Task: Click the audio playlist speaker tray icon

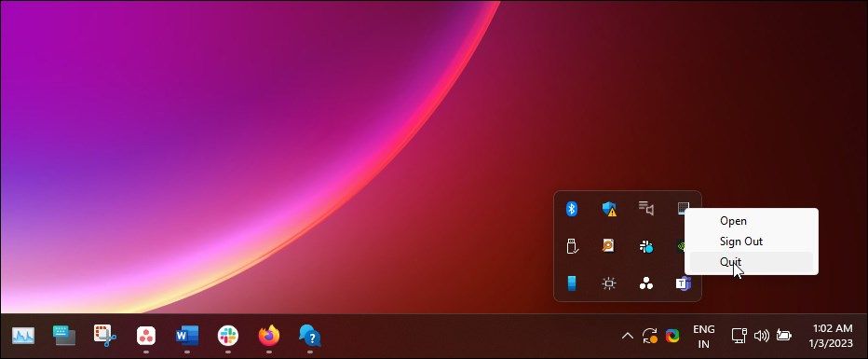Action: [x=646, y=209]
